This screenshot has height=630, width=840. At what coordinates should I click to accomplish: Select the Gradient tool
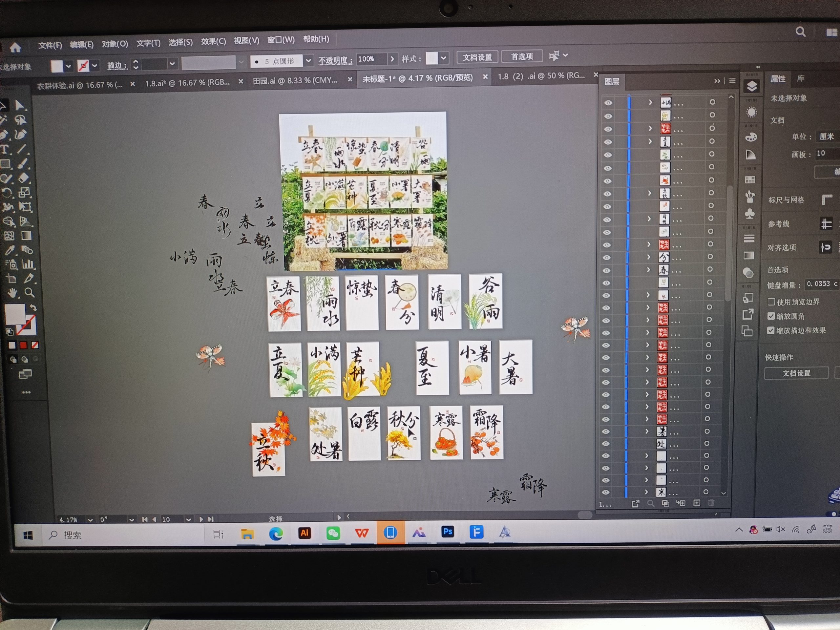click(x=26, y=236)
